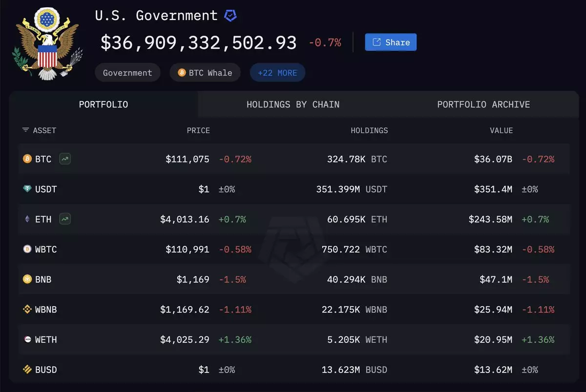Open the Portfolio Archive tab
Image resolution: width=586 pixels, height=392 pixels.
(483, 104)
